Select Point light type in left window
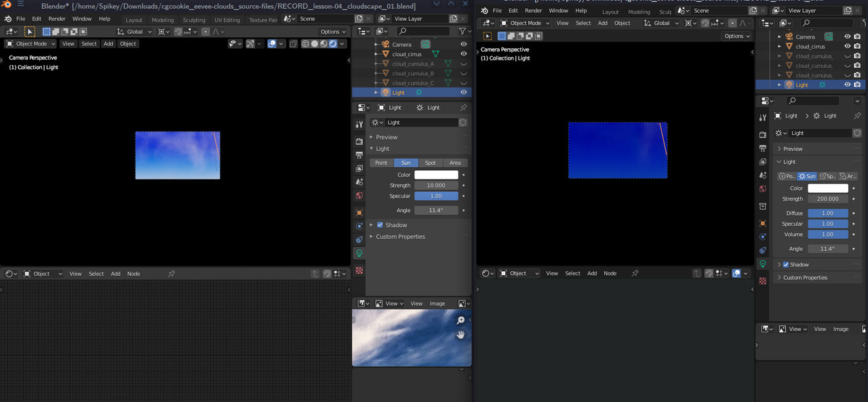This screenshot has height=402, width=868. coord(381,163)
